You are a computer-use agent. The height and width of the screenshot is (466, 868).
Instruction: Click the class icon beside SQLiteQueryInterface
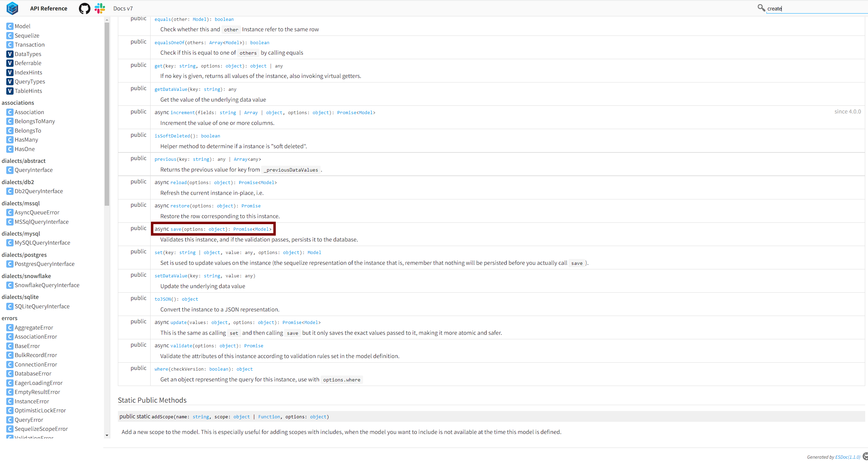(10, 306)
